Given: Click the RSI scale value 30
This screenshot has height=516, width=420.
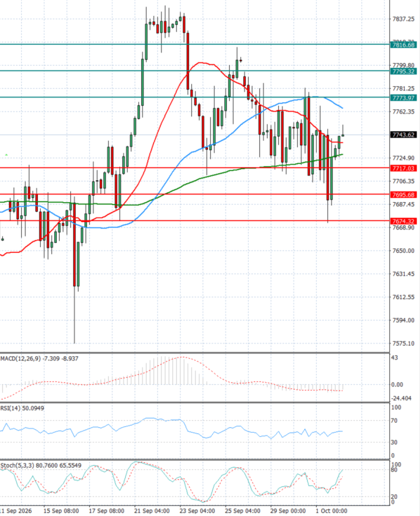Looking at the screenshot, I should [x=395, y=442].
